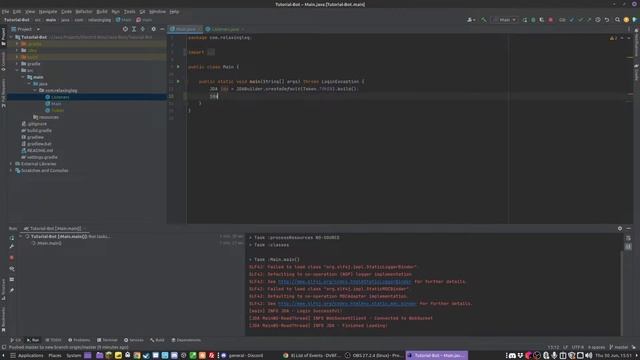The height and width of the screenshot is (360, 640).
Task: Click the red Stop icon in toolbar
Action: tap(551, 20)
